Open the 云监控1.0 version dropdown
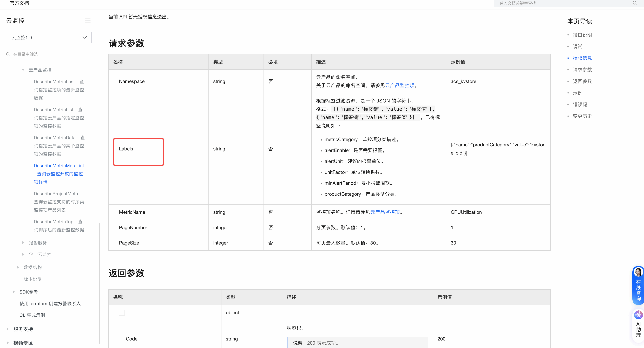This screenshot has width=644, height=348. pos(49,37)
